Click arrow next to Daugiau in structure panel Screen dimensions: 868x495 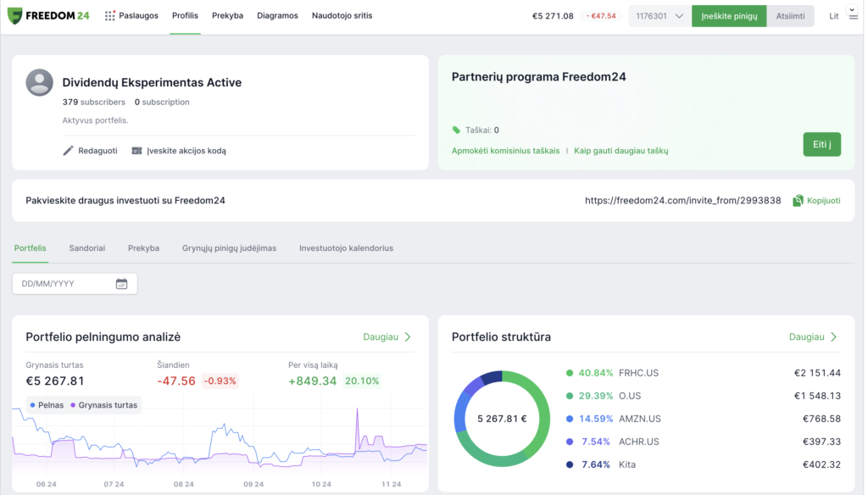pyautogui.click(x=834, y=336)
